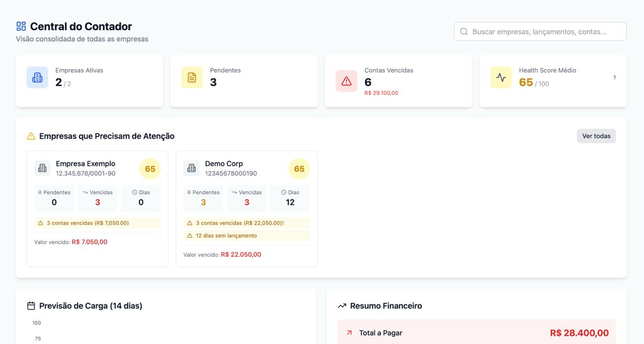Click the Ver todas button
The width and height of the screenshot is (644, 344).
(x=596, y=136)
